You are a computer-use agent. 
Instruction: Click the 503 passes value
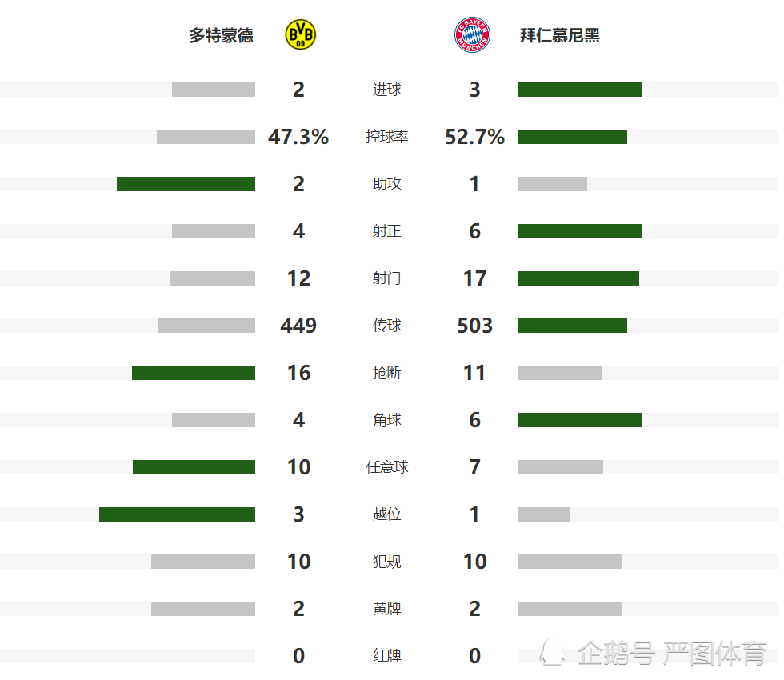(x=475, y=326)
